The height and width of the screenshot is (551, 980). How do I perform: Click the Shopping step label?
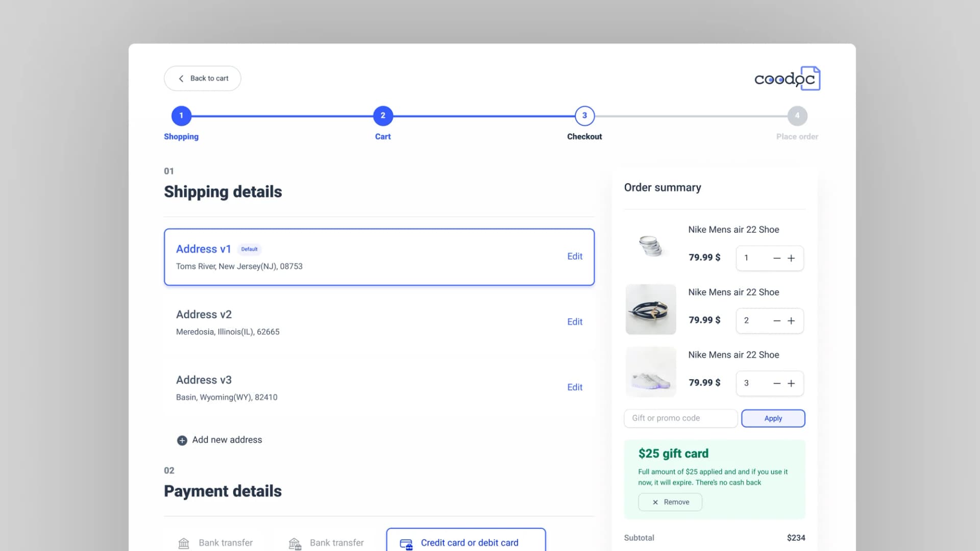pyautogui.click(x=181, y=137)
